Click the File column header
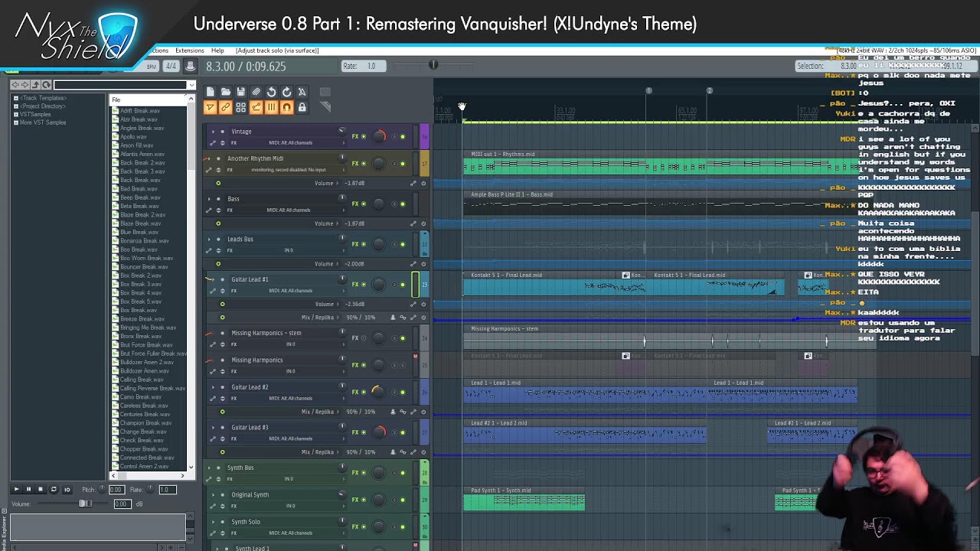The image size is (980, 551). pos(148,99)
